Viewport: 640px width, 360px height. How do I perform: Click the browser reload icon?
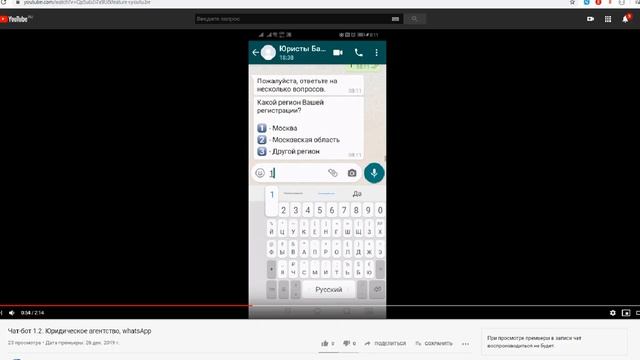3,2
